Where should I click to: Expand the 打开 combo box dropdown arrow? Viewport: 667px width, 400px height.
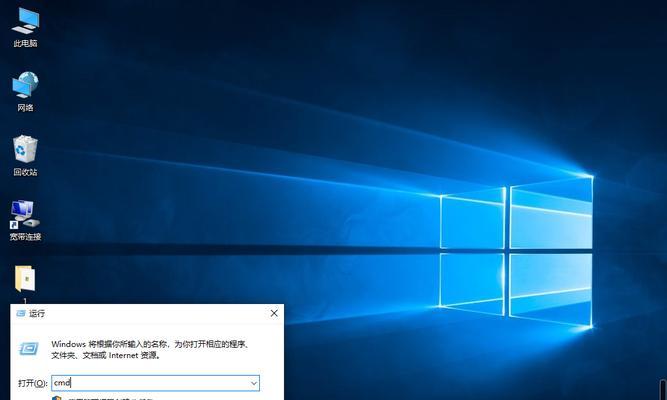click(x=254, y=383)
